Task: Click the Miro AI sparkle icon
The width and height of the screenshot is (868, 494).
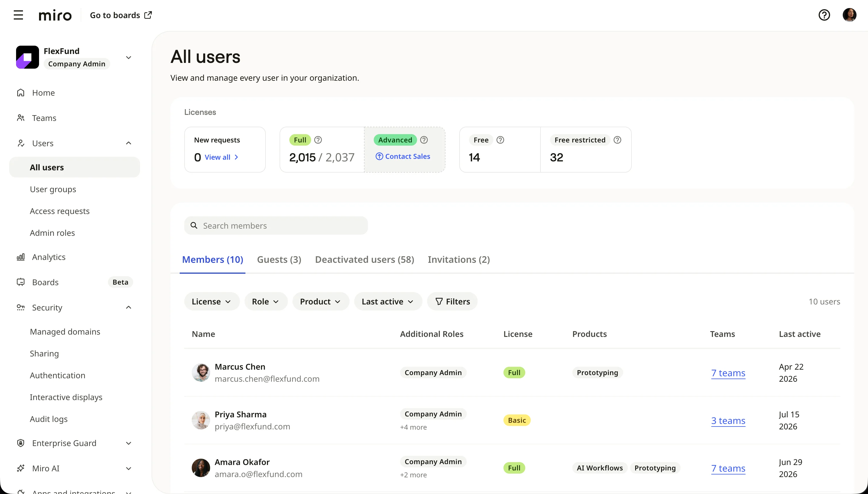Action: [x=21, y=468]
